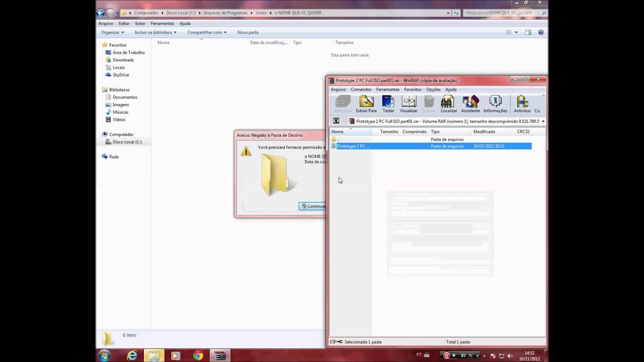Open Explorer help question-mark icon
The height and width of the screenshot is (362, 644).
541,32
